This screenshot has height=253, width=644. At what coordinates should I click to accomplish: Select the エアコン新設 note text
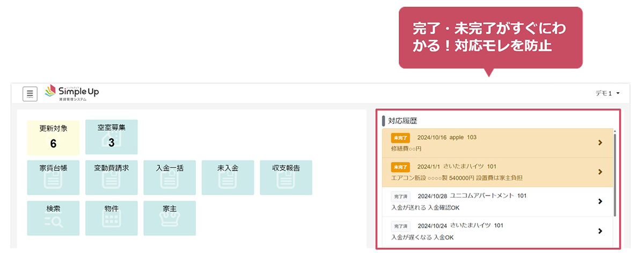(x=457, y=178)
